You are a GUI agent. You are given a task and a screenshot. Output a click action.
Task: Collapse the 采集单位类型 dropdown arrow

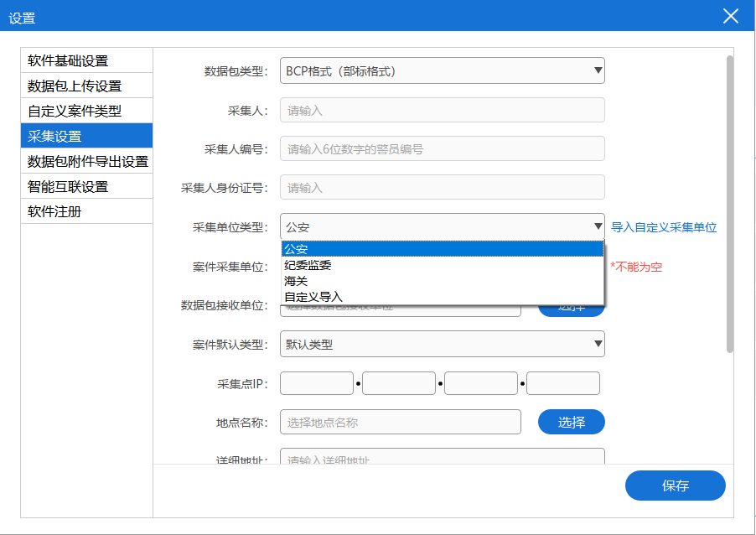click(598, 226)
